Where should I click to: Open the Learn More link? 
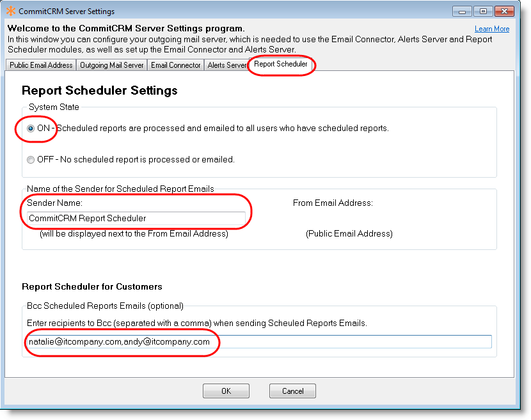coord(491,29)
